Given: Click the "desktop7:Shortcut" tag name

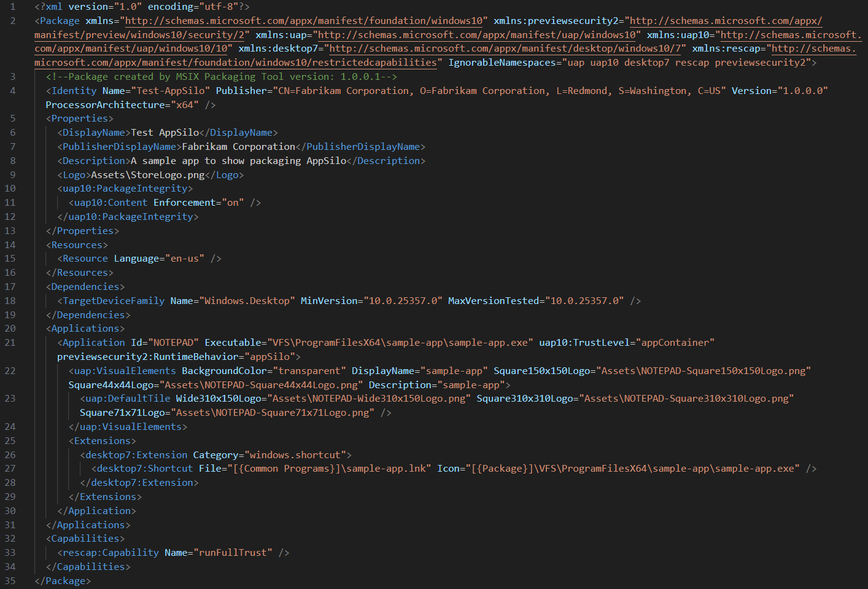Looking at the screenshot, I should click(x=145, y=469).
